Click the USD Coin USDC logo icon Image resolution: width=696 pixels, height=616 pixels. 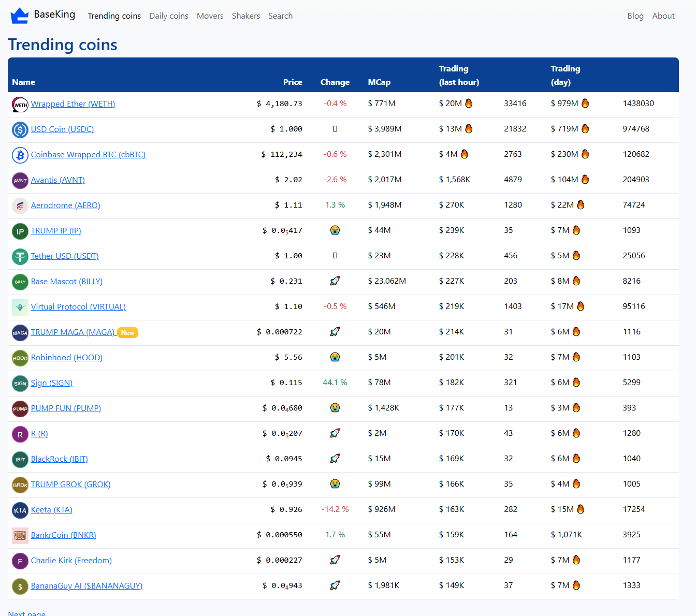[x=20, y=130]
